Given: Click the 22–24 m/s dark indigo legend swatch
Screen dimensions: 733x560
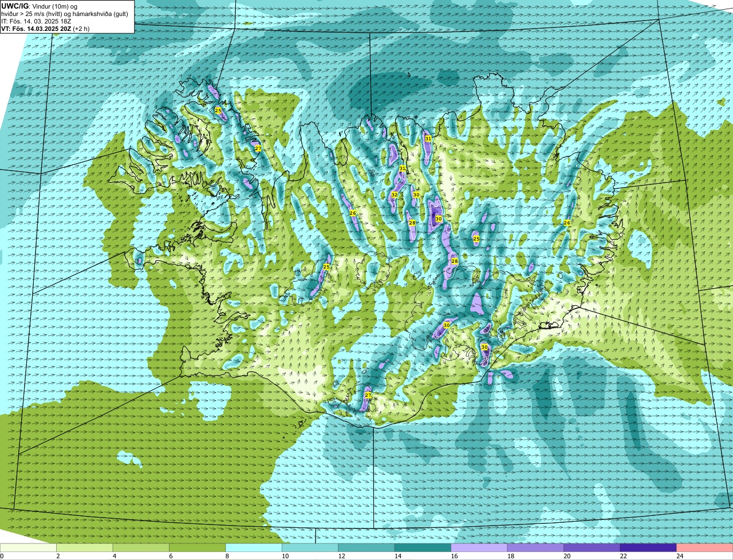Looking at the screenshot, I should (x=648, y=547).
